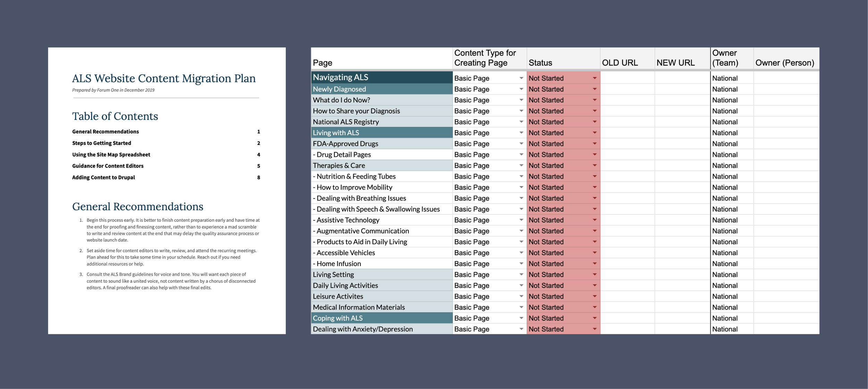Select the NEW URL column header
Viewport: 868px width, 389px height.
(x=675, y=63)
